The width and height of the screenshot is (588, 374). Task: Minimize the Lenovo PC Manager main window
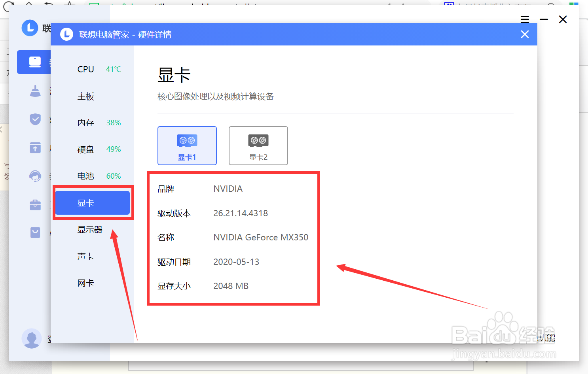[544, 19]
